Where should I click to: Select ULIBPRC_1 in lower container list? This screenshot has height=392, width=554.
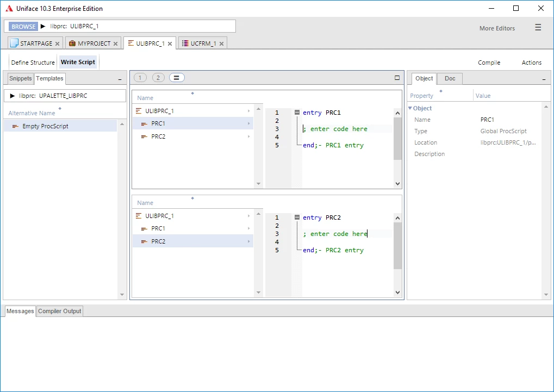pos(193,216)
